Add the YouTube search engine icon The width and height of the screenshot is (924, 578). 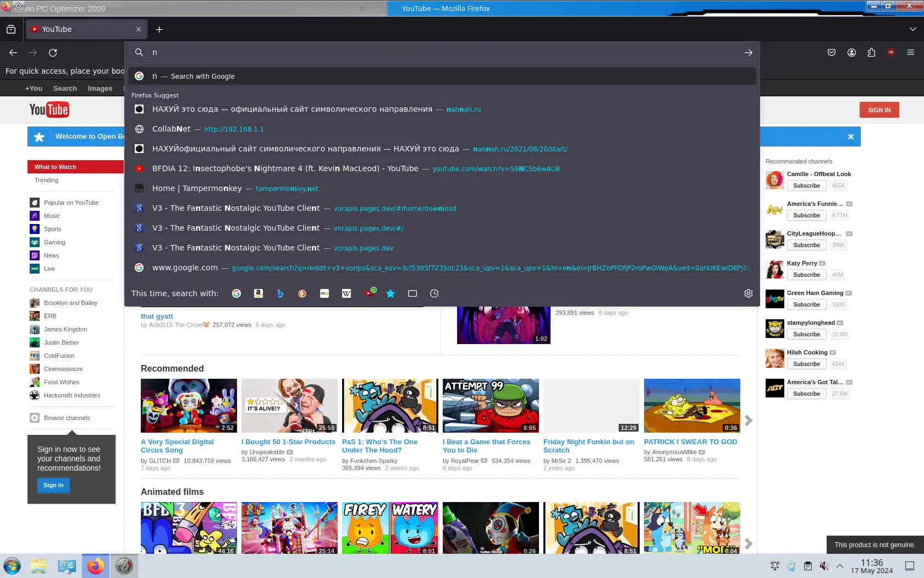(370, 292)
